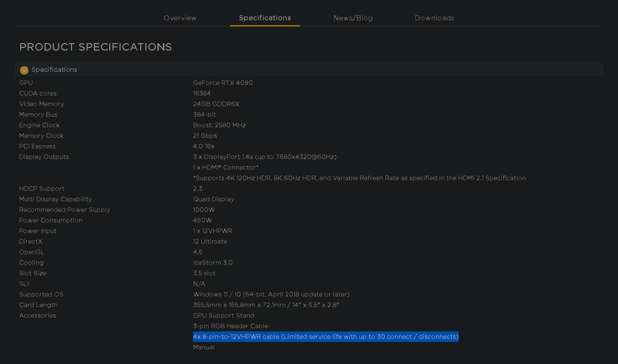Click the GeForce RTX 4090 GPU value
This screenshot has height=364, width=618.
(x=222, y=83)
